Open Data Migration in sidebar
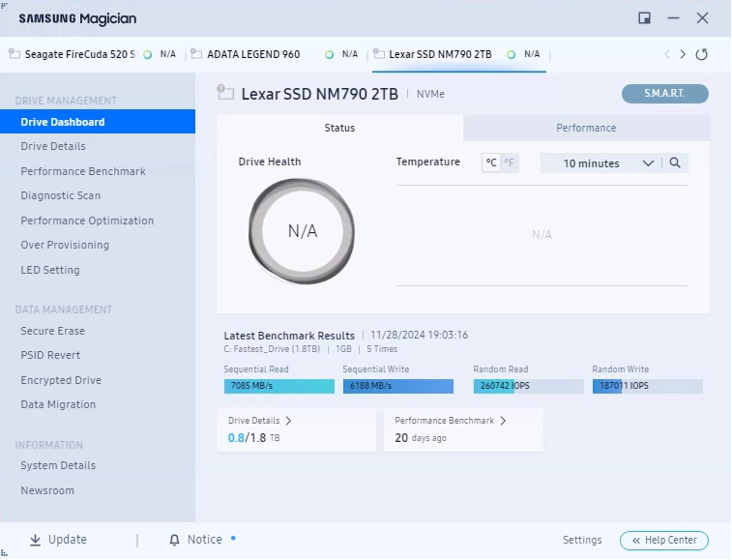The width and height of the screenshot is (732, 560). coord(58,404)
